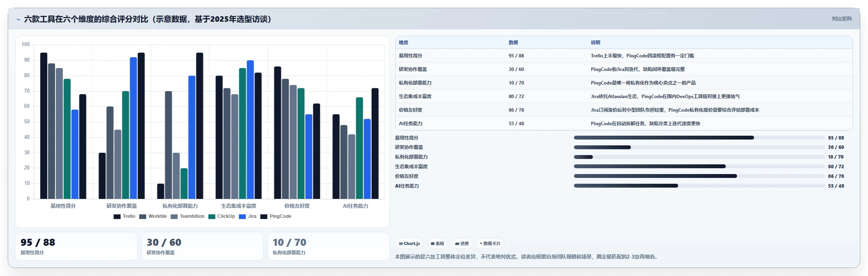Click the 私有化部署能力 progress bar
This screenshot has width=868, height=276.
click(699, 157)
